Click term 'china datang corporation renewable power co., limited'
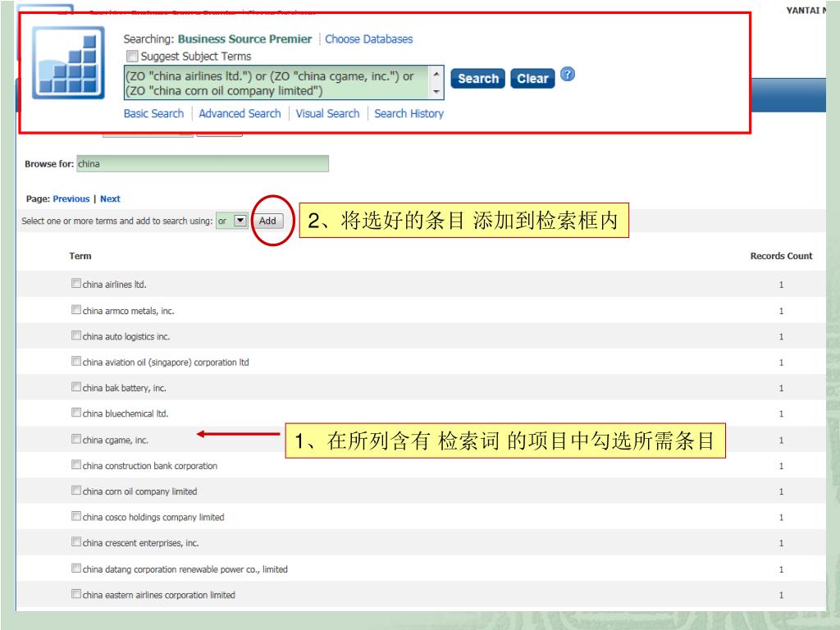This screenshot has width=840, height=630. click(185, 569)
